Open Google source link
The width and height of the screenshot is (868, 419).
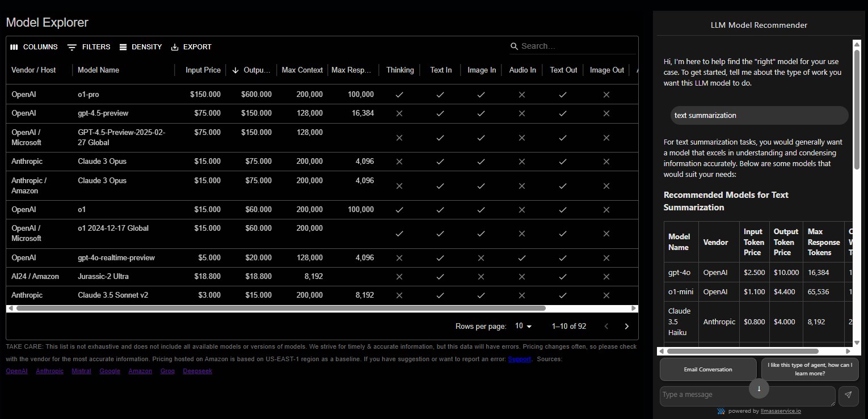pos(109,371)
